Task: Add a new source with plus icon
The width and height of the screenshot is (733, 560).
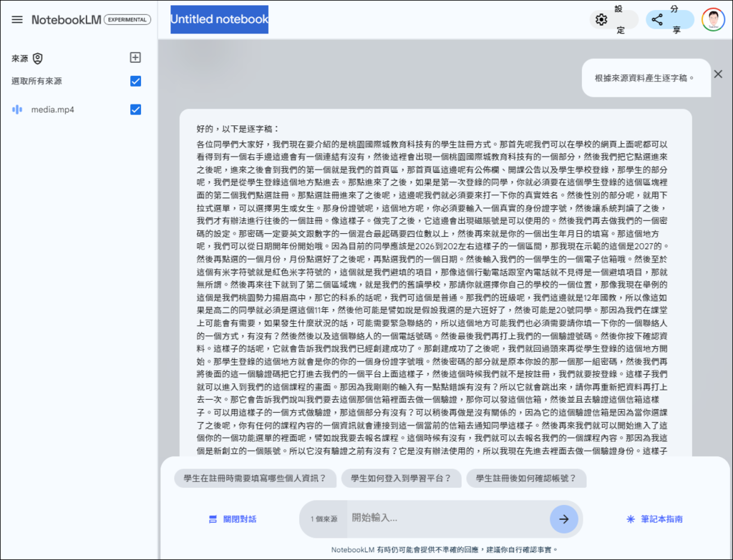Action: coord(135,57)
